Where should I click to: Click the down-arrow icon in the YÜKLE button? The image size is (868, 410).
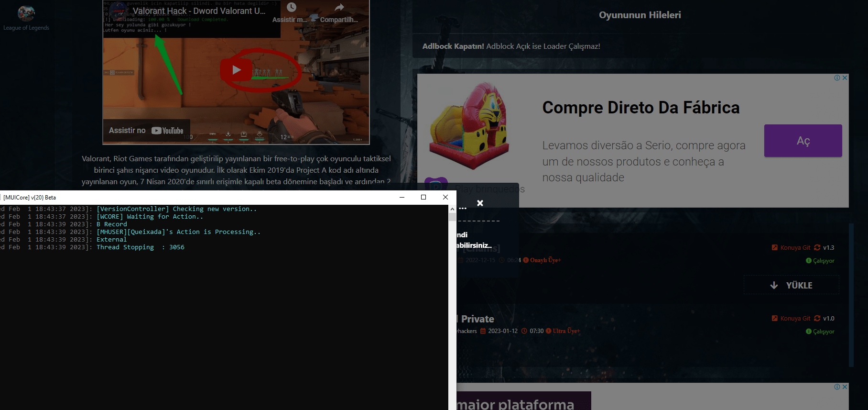pyautogui.click(x=774, y=285)
